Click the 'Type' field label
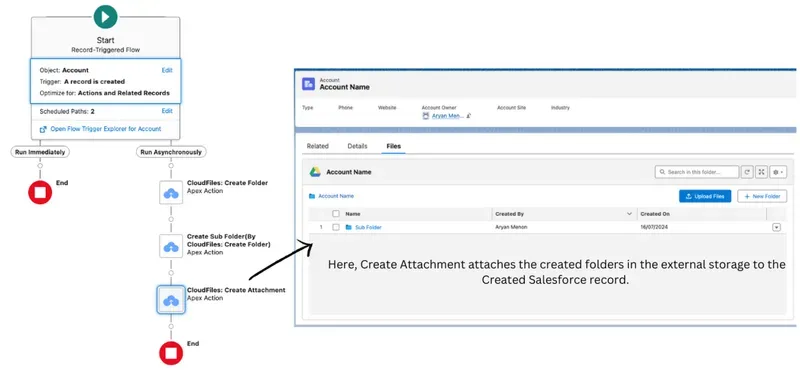The width and height of the screenshot is (800, 378). (x=308, y=108)
